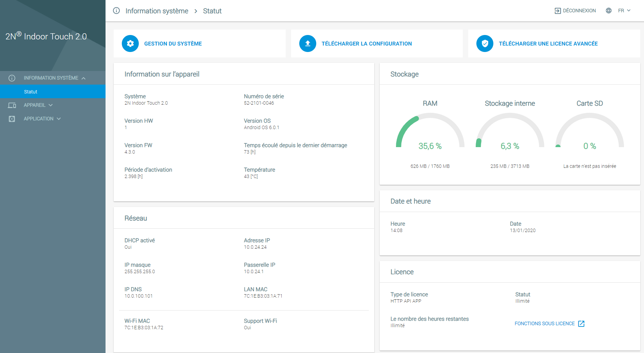Screen dimensions: 644x353
Task: Click the uptime value 73 [h]
Action: (x=250, y=152)
